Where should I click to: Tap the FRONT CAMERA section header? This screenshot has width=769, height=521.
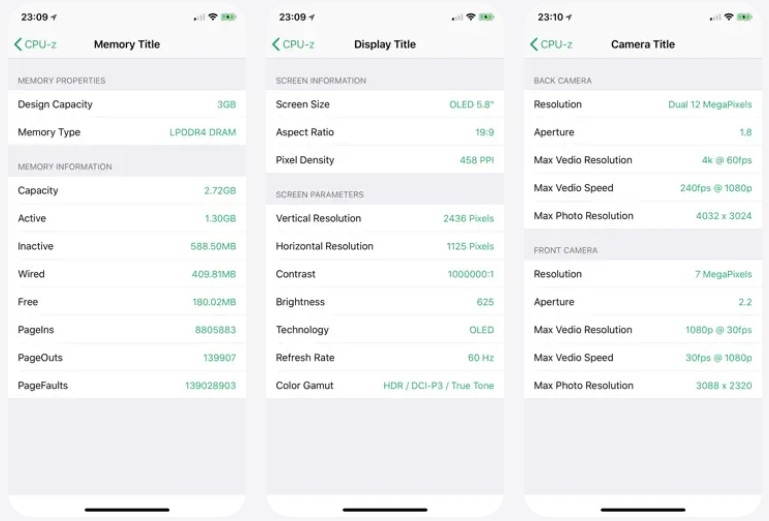tap(565, 250)
